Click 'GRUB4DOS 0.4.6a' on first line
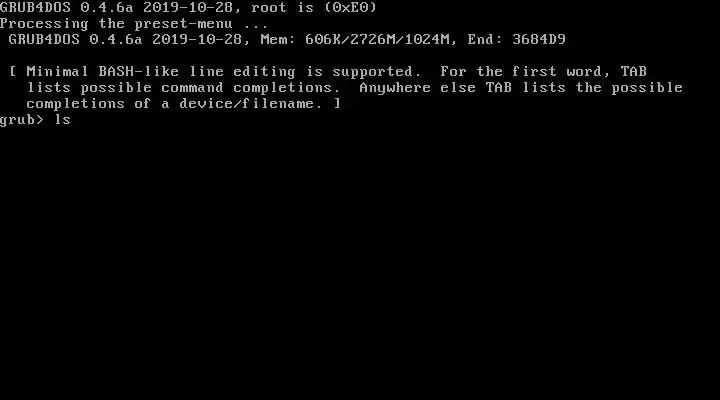 (67, 7)
